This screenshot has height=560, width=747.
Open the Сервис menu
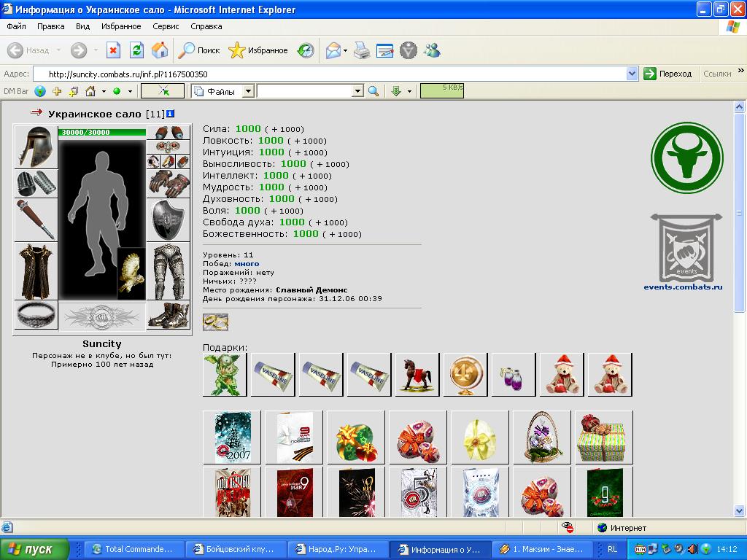tap(166, 26)
